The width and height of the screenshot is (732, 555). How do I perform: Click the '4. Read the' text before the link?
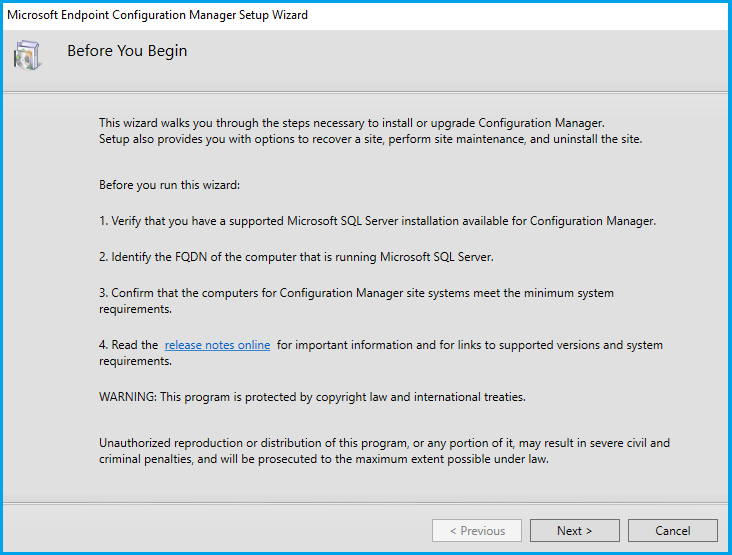(129, 345)
